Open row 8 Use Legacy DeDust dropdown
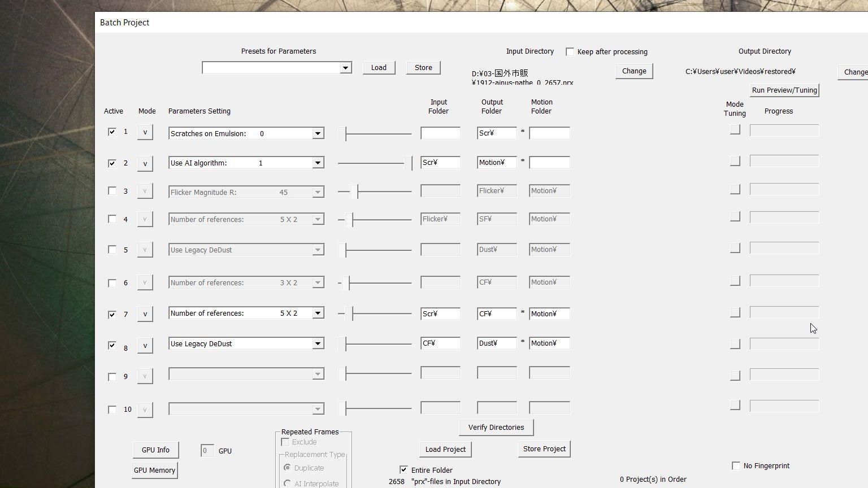The width and height of the screenshot is (868, 488). point(318,344)
